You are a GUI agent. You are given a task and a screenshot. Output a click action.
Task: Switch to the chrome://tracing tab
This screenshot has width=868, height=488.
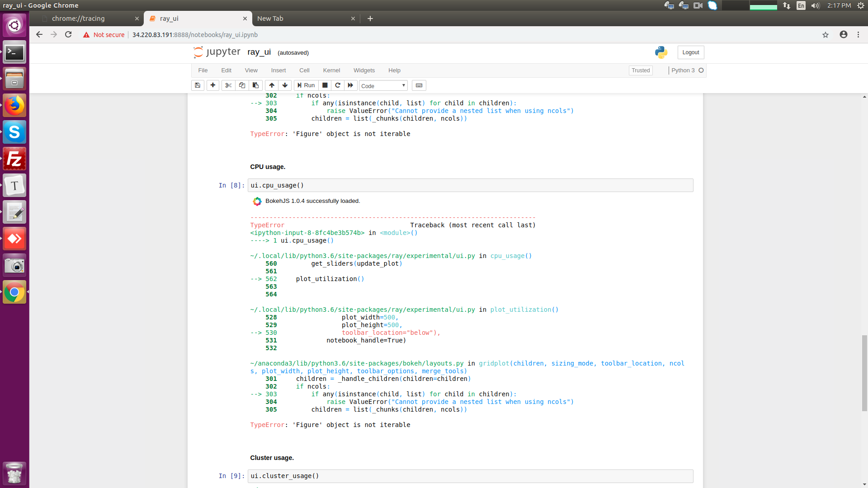[x=87, y=19]
